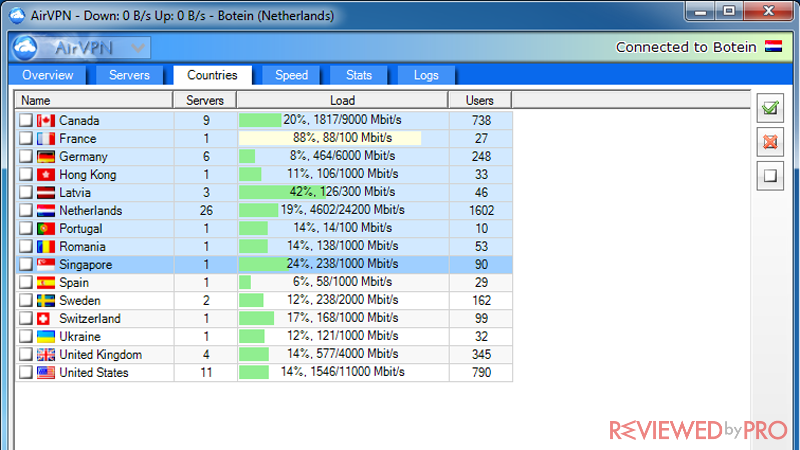
Task: Click the Connected to Botein status text
Action: [686, 47]
